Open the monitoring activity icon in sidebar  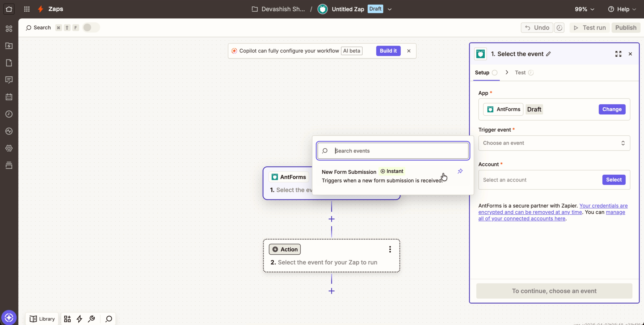[x=9, y=131]
